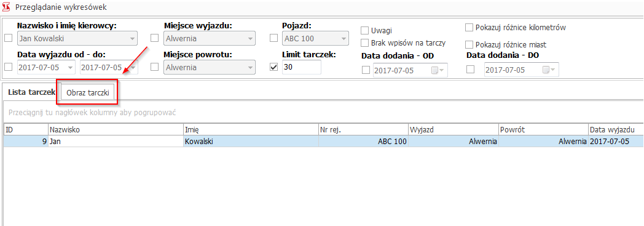Screen dimensions: 644x226
Task: Uncheck the Limit tarczek checkbox
Action: click(273, 67)
